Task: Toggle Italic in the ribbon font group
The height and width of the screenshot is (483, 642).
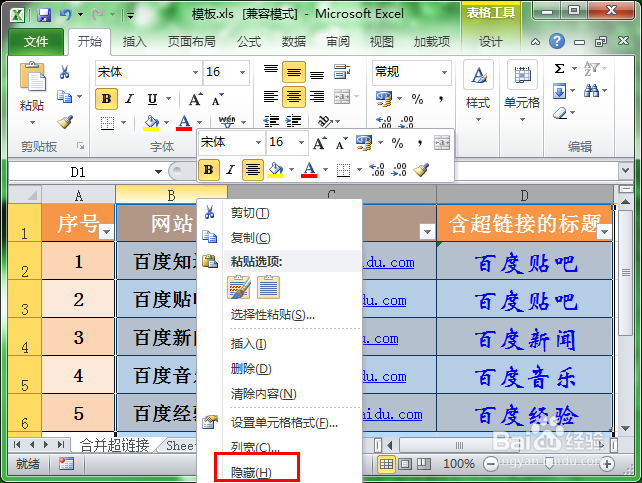Action: pos(129,99)
